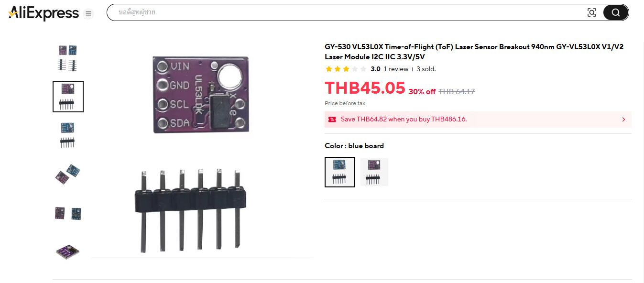Click the GY-530 VL53L0X product title
644x283 pixels.
[474, 52]
